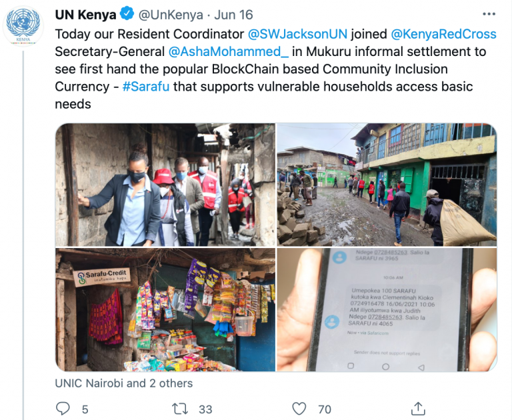
Task: View the officials walking photo
Action: point(165,185)
